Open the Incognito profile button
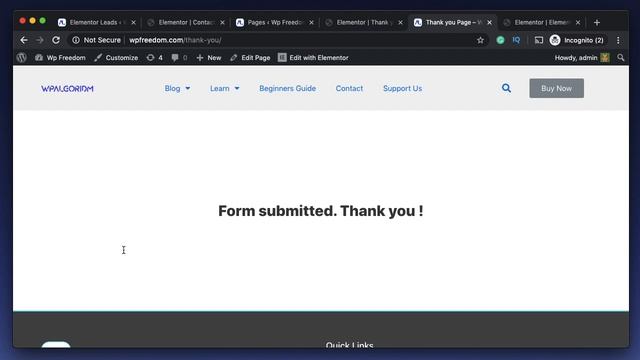Screen dimensions: 640x360 [577, 40]
